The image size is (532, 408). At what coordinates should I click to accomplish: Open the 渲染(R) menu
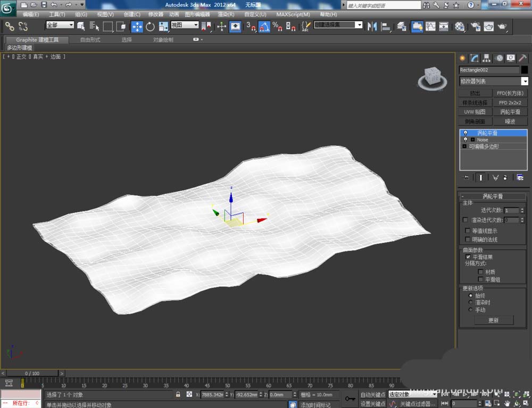(226, 14)
